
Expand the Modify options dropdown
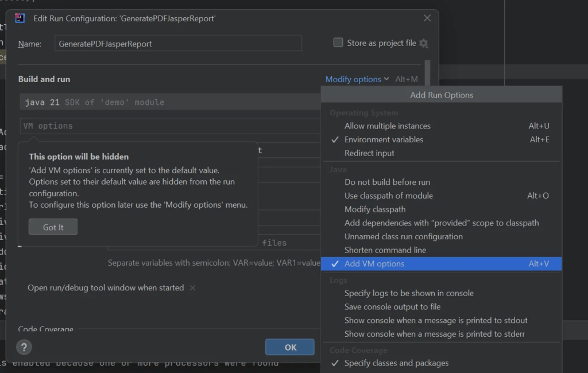tap(357, 79)
